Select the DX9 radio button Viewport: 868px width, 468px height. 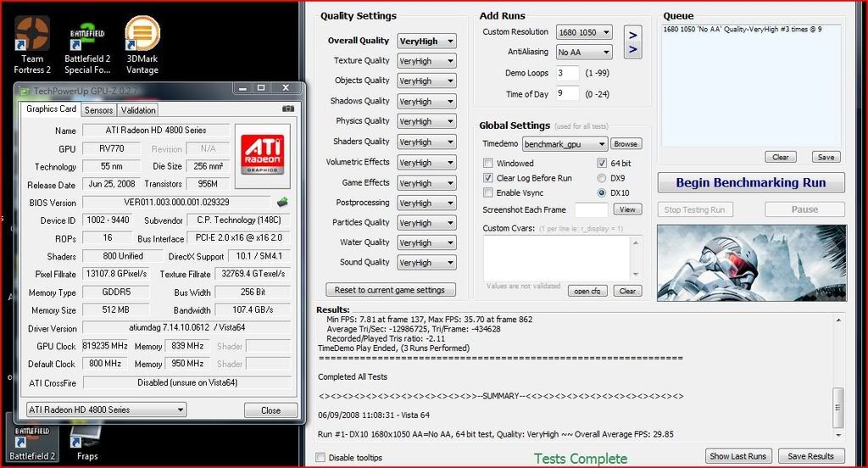pos(602,178)
